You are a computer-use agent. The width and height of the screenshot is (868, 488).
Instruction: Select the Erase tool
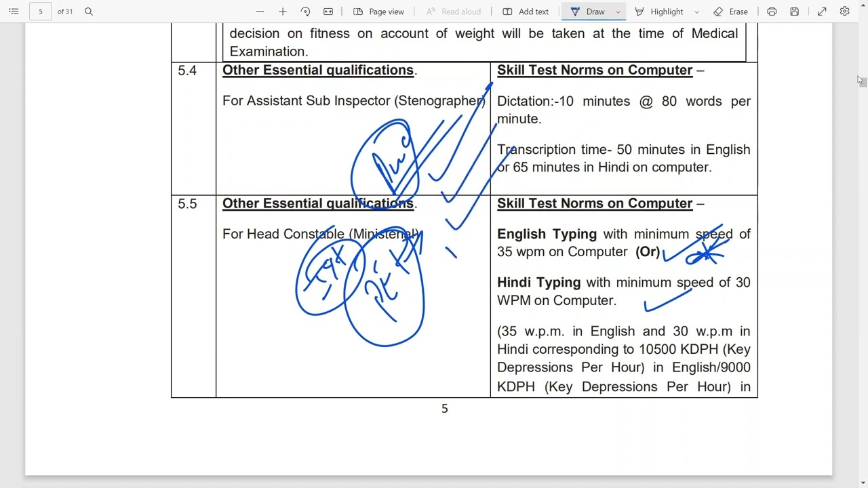(x=730, y=12)
